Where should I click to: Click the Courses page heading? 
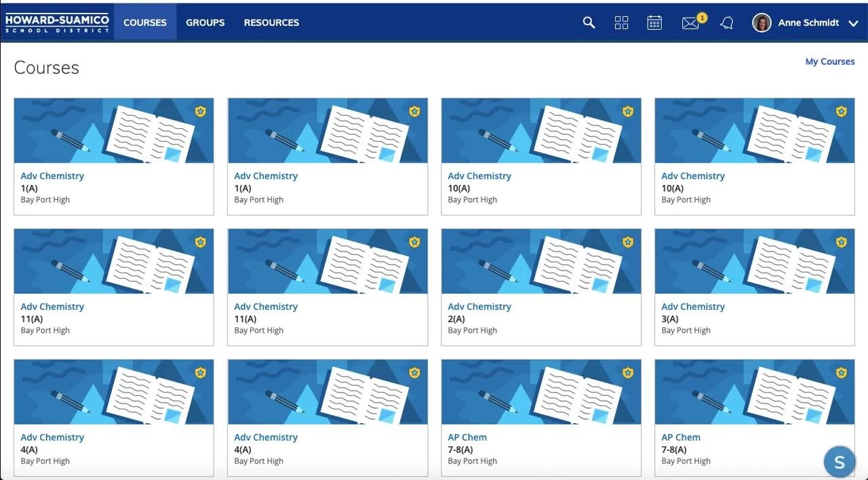click(x=46, y=68)
